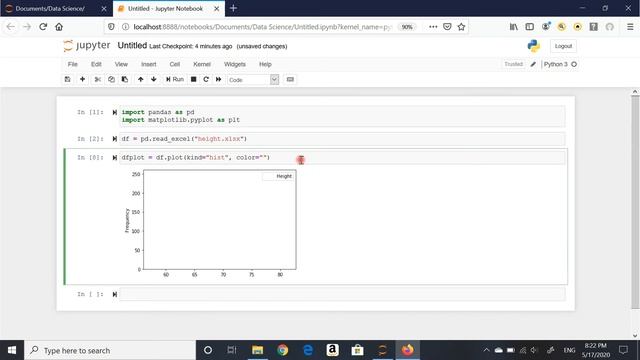The image size is (640, 360).
Task: Click the browser back arrow
Action: (x=11, y=27)
